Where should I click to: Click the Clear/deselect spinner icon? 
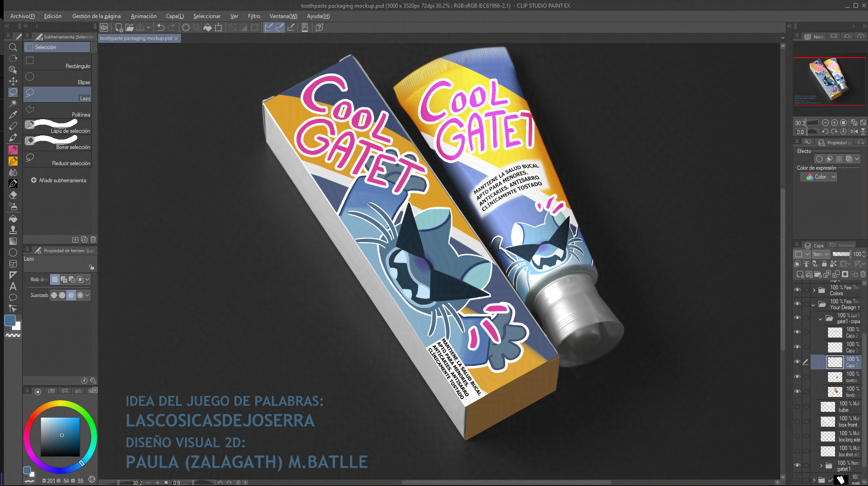[185, 27]
